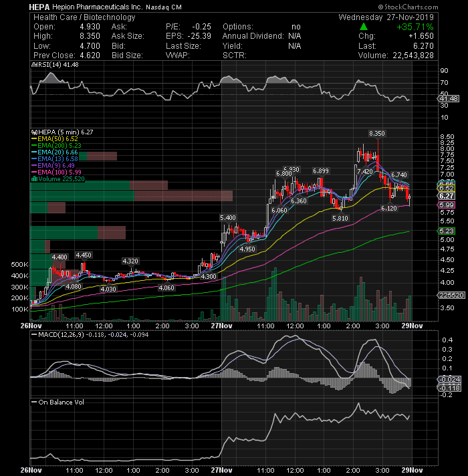468x476 pixels.
Task: Click the HEPA (5 min) 6.27 legend
Action: pos(66,132)
